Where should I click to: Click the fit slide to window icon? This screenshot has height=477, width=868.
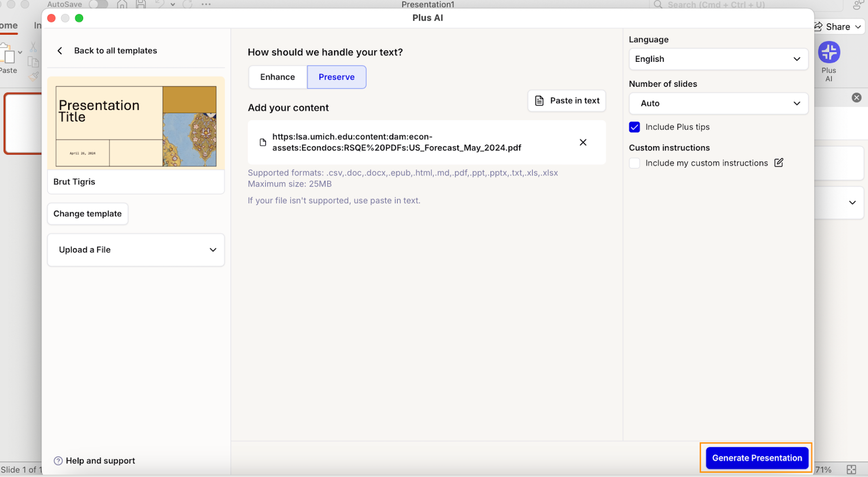(x=851, y=469)
